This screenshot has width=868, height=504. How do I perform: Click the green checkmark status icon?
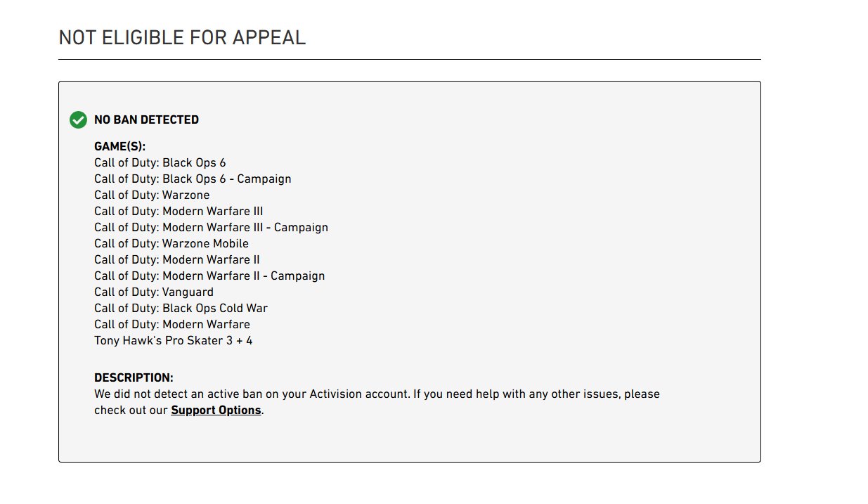78,120
